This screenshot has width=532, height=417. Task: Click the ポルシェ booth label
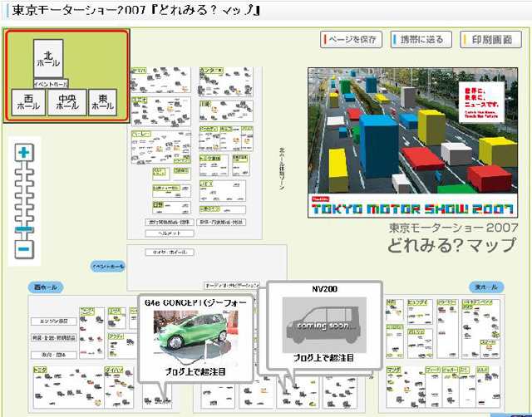(415, 331)
